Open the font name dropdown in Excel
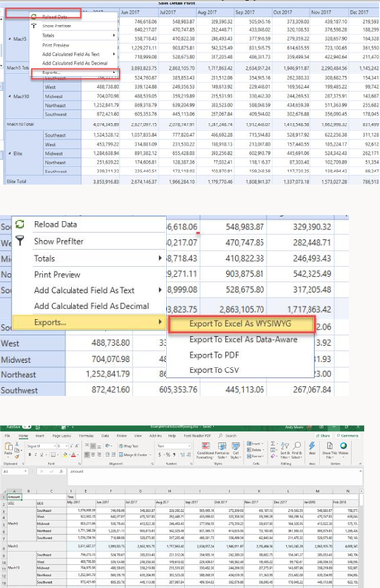Viewport: 380px width, 588px height. click(55, 446)
